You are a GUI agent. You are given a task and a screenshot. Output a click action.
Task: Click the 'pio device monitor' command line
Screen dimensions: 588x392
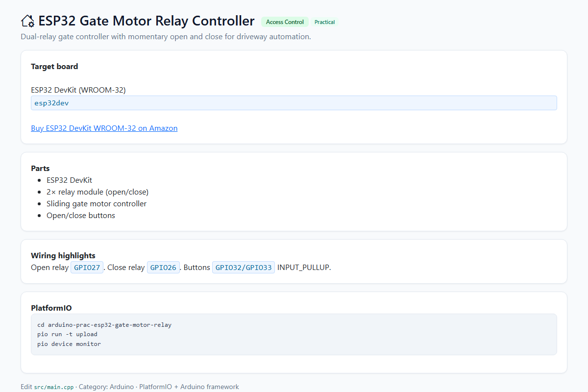(x=69, y=344)
